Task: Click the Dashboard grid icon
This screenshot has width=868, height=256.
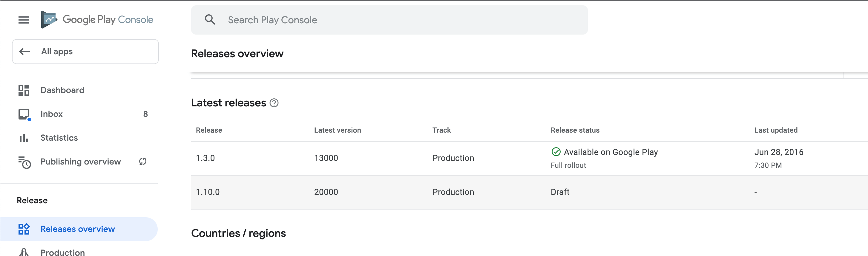Action: [x=24, y=90]
